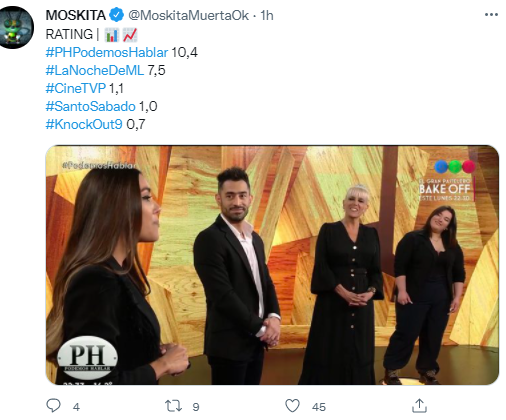Click the bar chart emoji
Viewport: 506px width, 420px height.
pyautogui.click(x=112, y=35)
